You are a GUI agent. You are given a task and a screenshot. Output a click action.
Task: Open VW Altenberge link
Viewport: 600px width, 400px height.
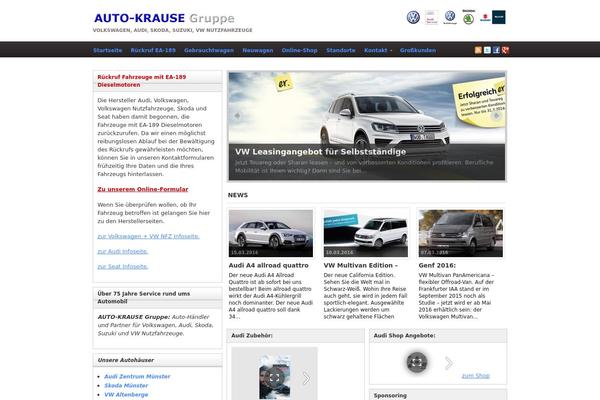pyautogui.click(x=126, y=394)
